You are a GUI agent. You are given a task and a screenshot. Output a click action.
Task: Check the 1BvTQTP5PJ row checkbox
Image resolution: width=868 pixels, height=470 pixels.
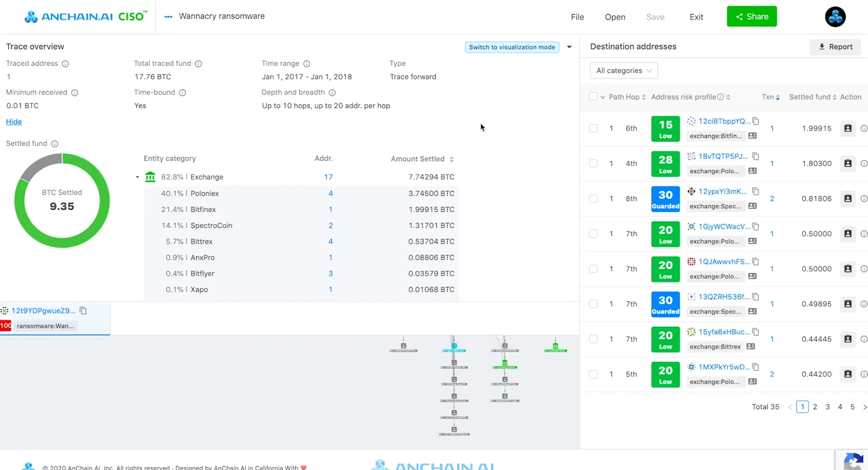click(594, 164)
